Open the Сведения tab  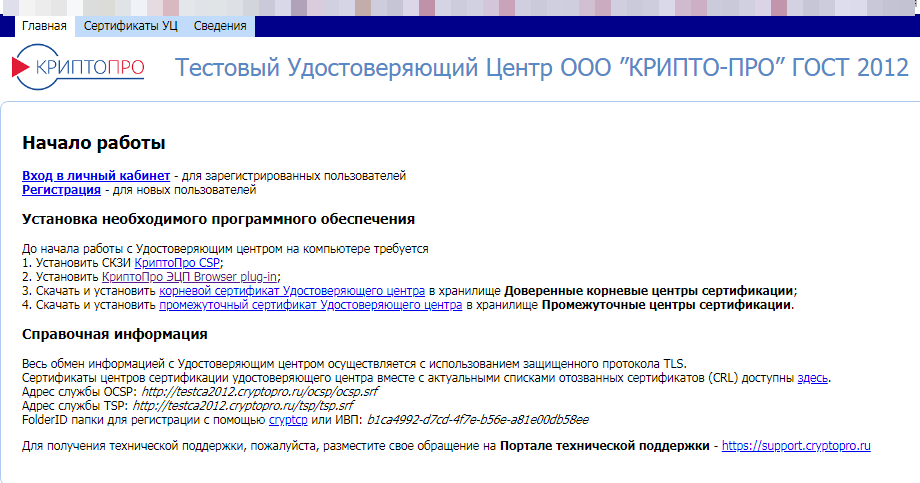click(x=220, y=26)
